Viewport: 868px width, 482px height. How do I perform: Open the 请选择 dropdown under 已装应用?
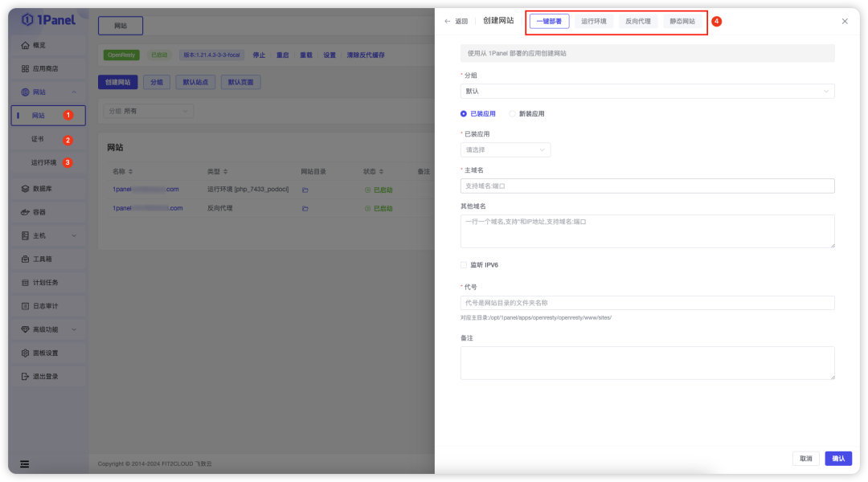pos(505,149)
